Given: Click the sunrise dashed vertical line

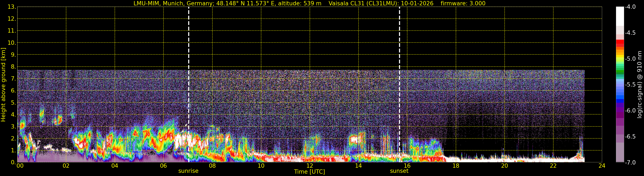Looking at the screenshot, I should tap(188, 37).
